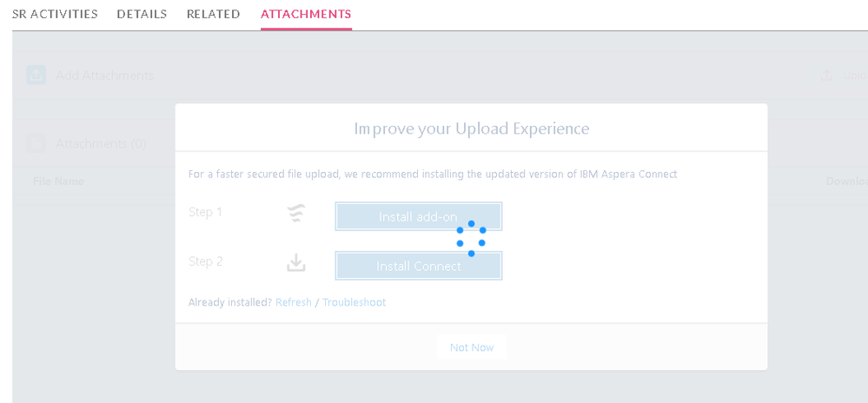868x403 pixels.
Task: Open the Troubleshoot link
Action: (354, 302)
